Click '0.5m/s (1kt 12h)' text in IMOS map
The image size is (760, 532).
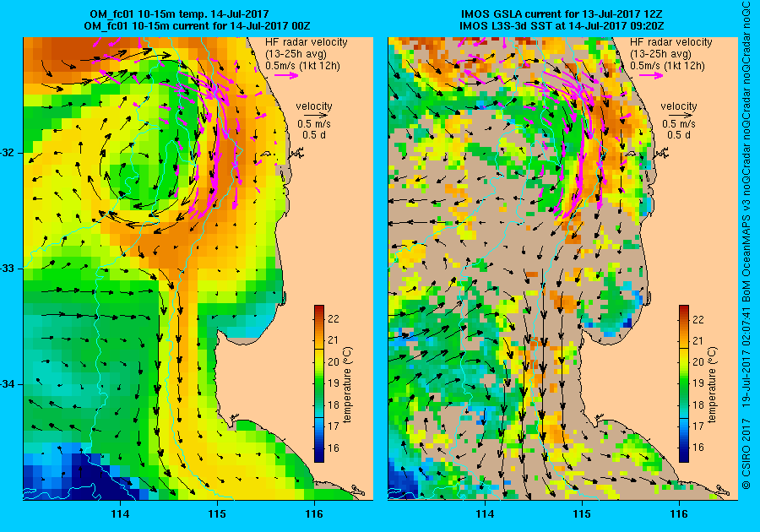click(667, 66)
